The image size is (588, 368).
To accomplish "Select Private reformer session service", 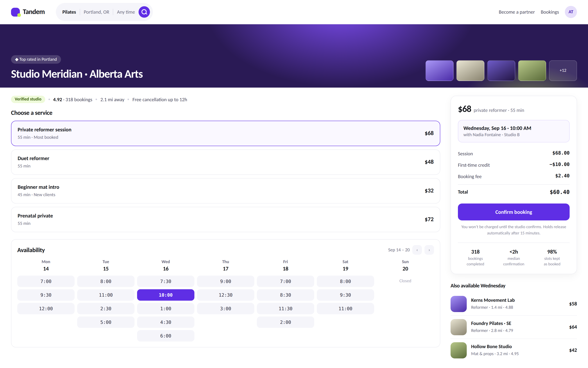I will coord(225,133).
